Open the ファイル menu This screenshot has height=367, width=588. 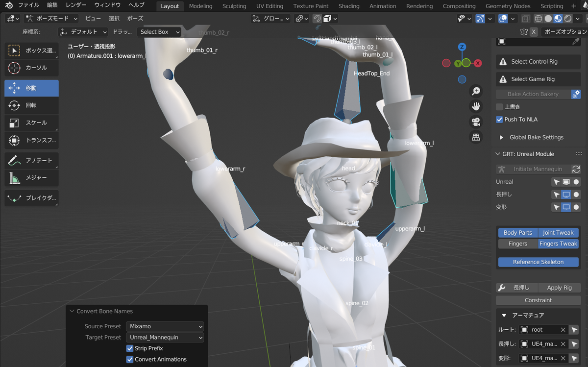click(x=28, y=5)
